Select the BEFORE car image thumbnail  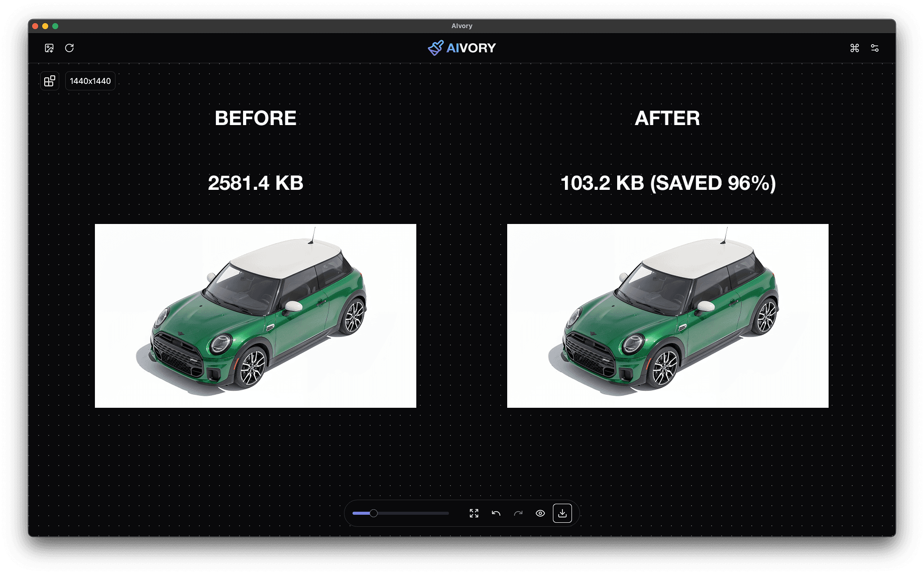coord(255,315)
